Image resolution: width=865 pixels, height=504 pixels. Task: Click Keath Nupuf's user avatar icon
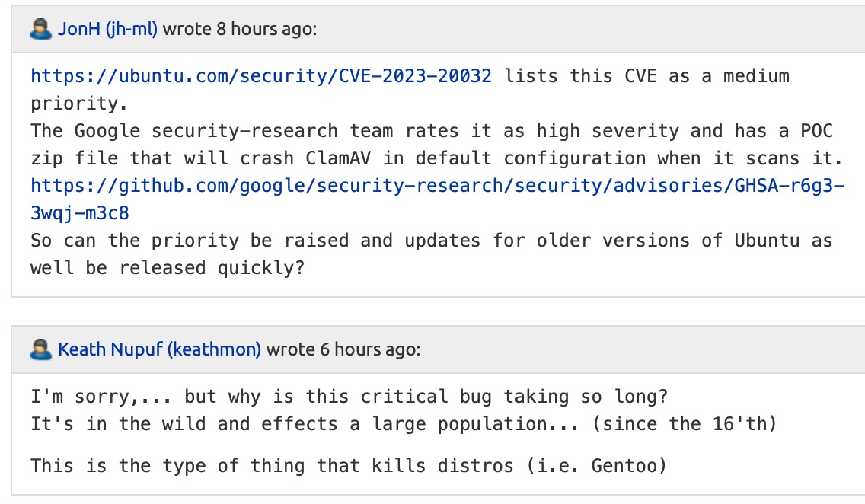40,349
